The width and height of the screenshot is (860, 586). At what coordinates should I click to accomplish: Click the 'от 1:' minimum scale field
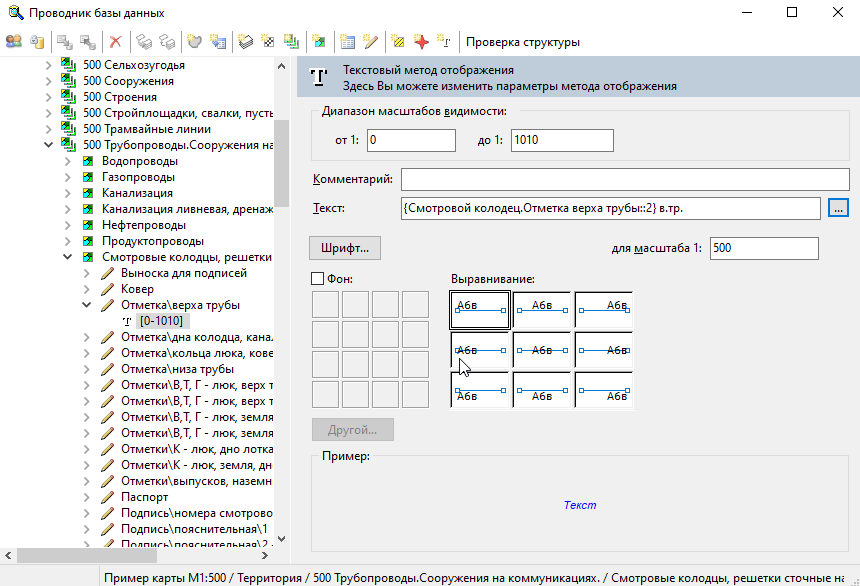coord(411,140)
